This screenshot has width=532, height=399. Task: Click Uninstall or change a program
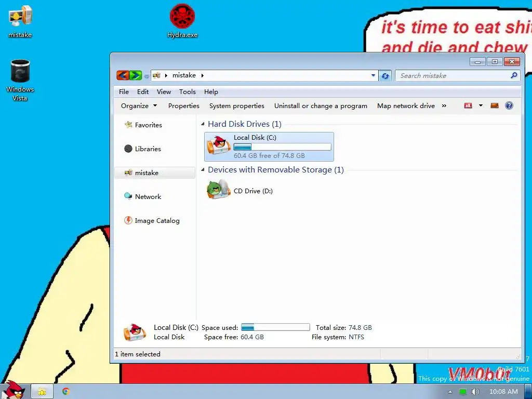(x=321, y=106)
